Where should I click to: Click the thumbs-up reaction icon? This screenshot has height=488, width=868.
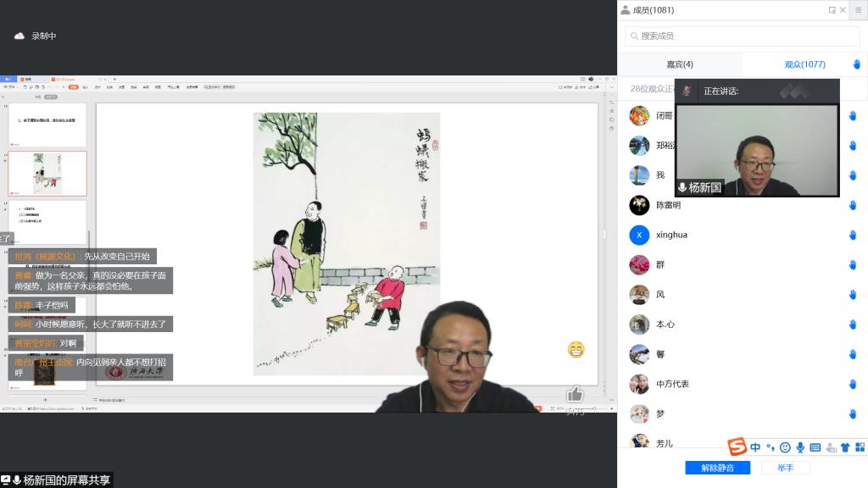coord(575,394)
